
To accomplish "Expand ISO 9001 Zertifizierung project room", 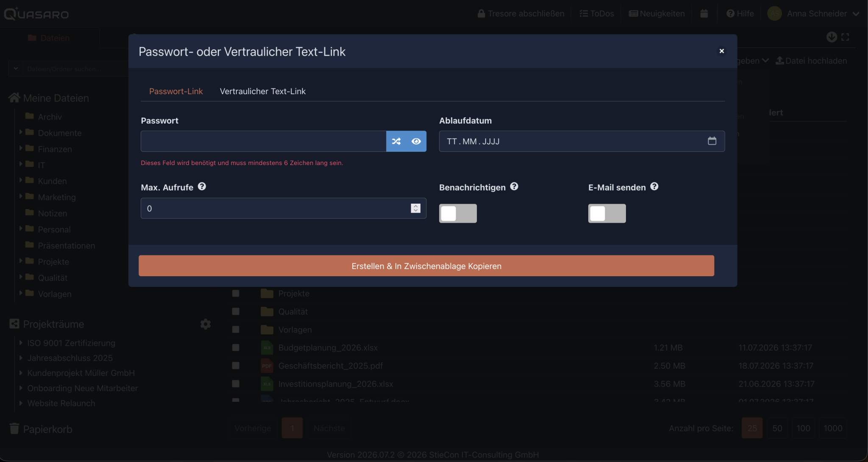I will pyautogui.click(x=21, y=342).
